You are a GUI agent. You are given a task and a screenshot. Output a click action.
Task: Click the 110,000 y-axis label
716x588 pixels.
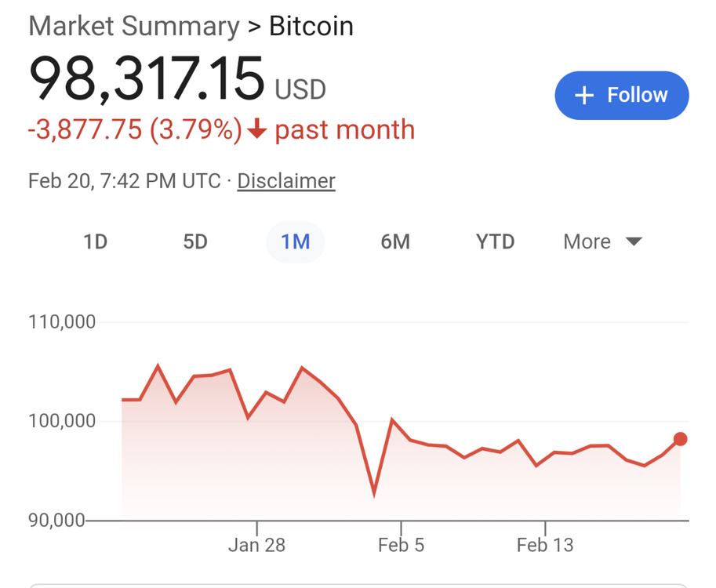(62, 322)
